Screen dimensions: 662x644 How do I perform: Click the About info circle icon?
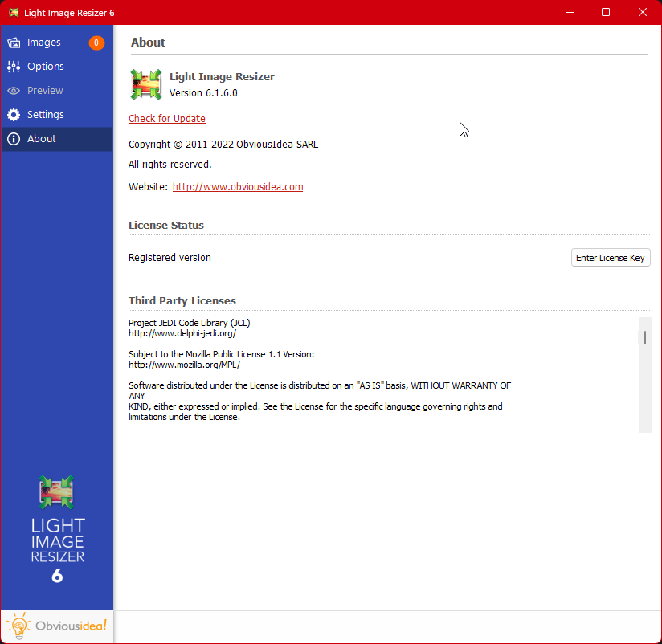point(14,139)
